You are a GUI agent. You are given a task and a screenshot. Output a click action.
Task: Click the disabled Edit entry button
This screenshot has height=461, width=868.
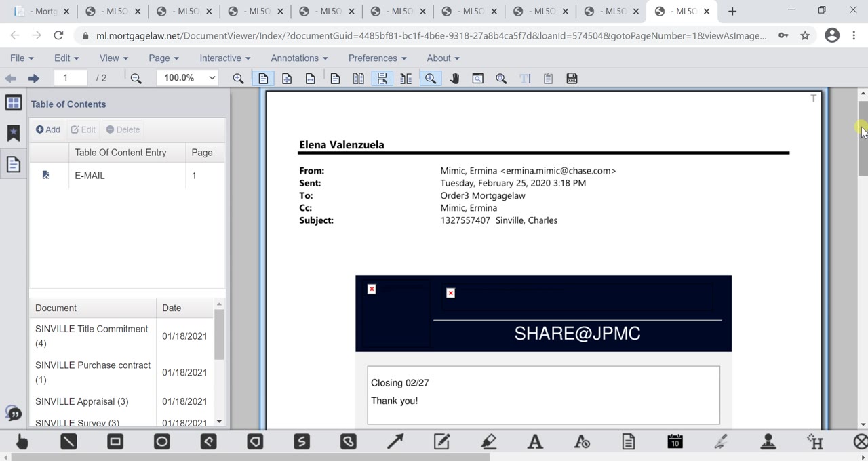click(83, 129)
